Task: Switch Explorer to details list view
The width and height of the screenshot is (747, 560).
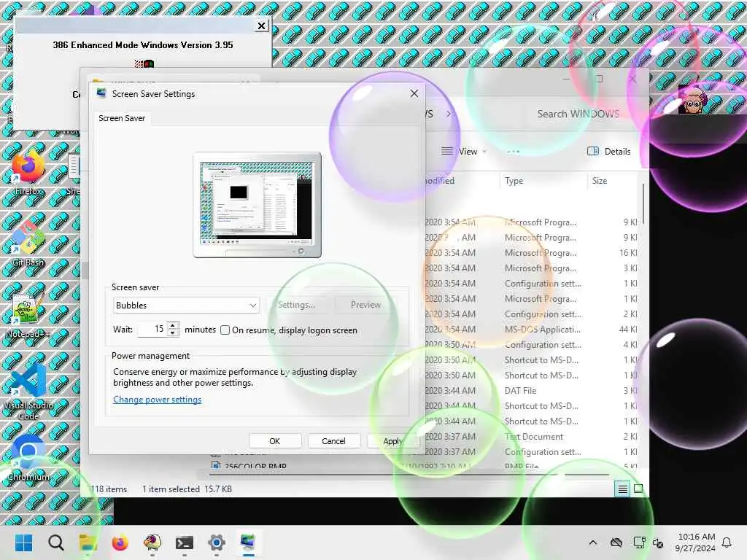Action: (622, 489)
